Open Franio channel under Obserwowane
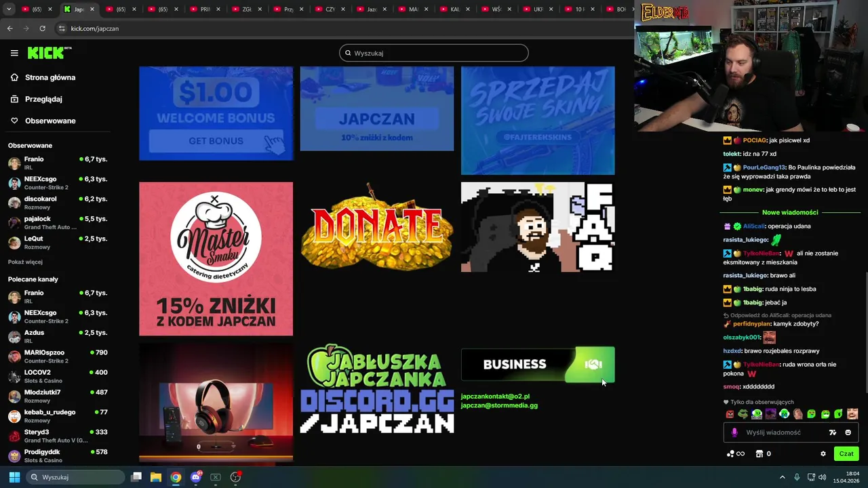Viewport: 868px width, 488px height. pos(58,163)
